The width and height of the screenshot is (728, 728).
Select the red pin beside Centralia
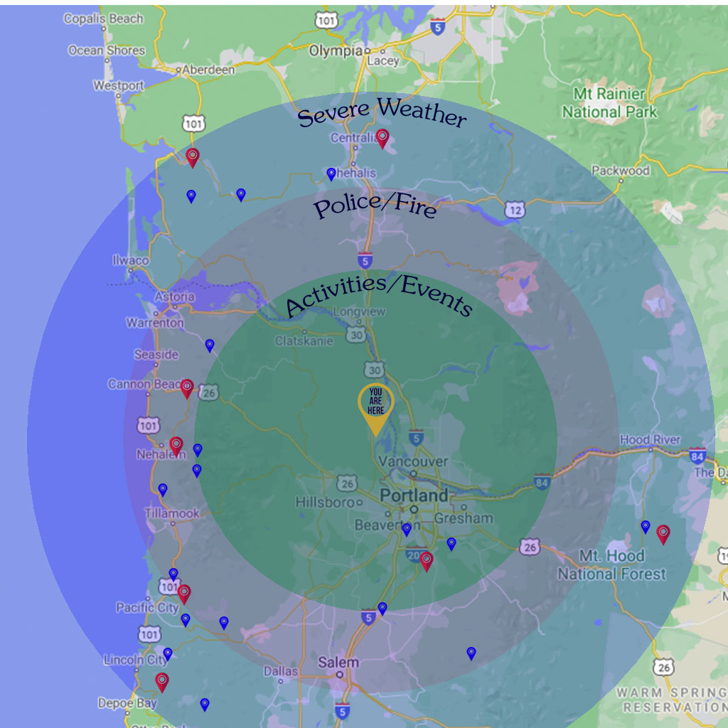(382, 139)
